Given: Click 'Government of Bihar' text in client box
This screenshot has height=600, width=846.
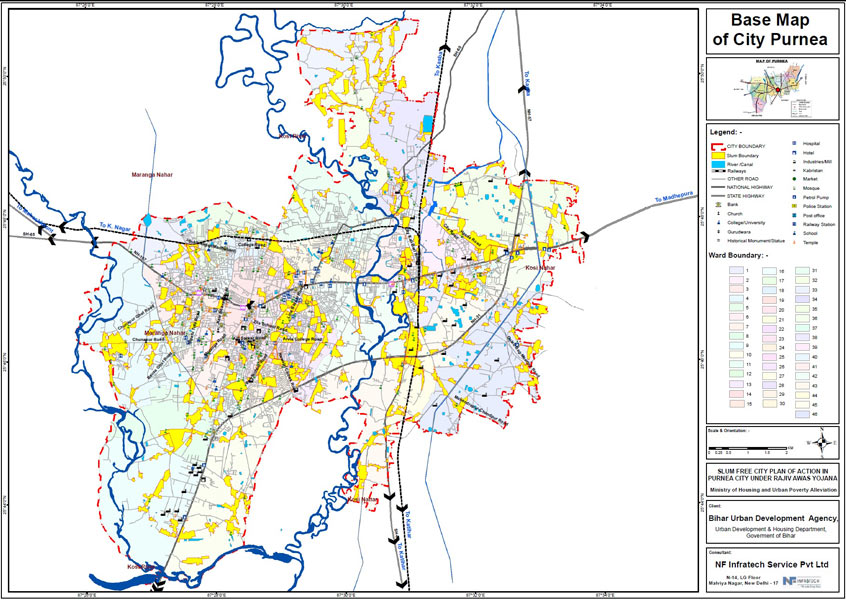Looking at the screenshot, I should [770, 536].
